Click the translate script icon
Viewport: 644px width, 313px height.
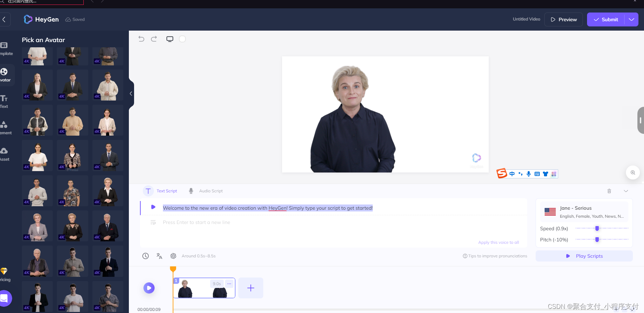coord(159,256)
